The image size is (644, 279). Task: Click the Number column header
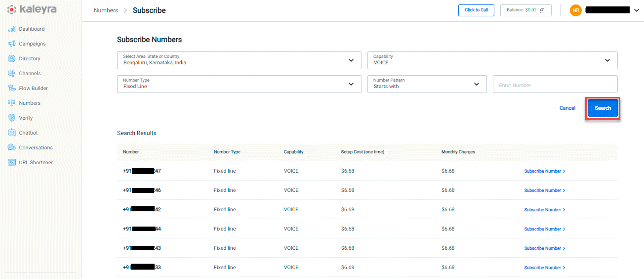tap(131, 152)
